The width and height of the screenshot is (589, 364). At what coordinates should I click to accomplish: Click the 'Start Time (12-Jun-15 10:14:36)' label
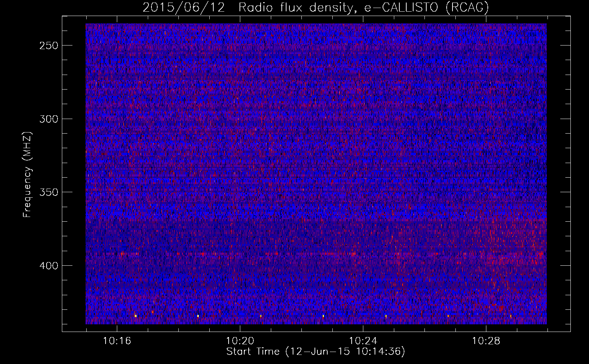(316, 352)
